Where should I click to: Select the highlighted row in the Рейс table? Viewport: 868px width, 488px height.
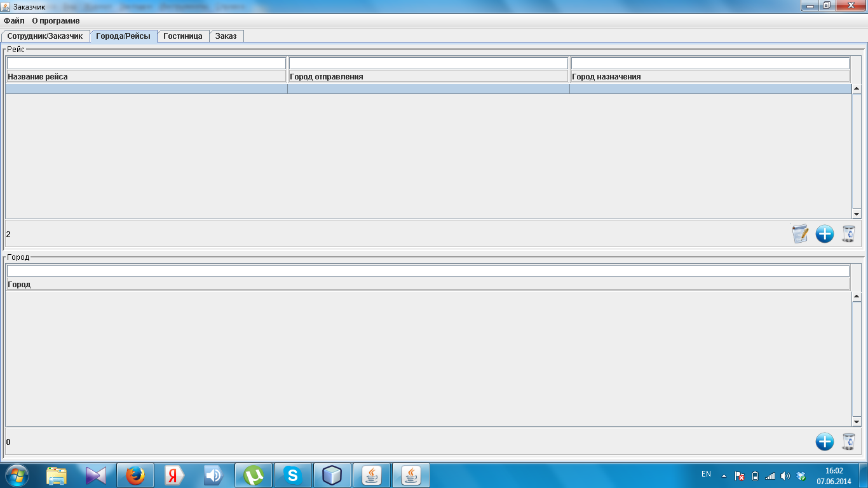coord(428,89)
